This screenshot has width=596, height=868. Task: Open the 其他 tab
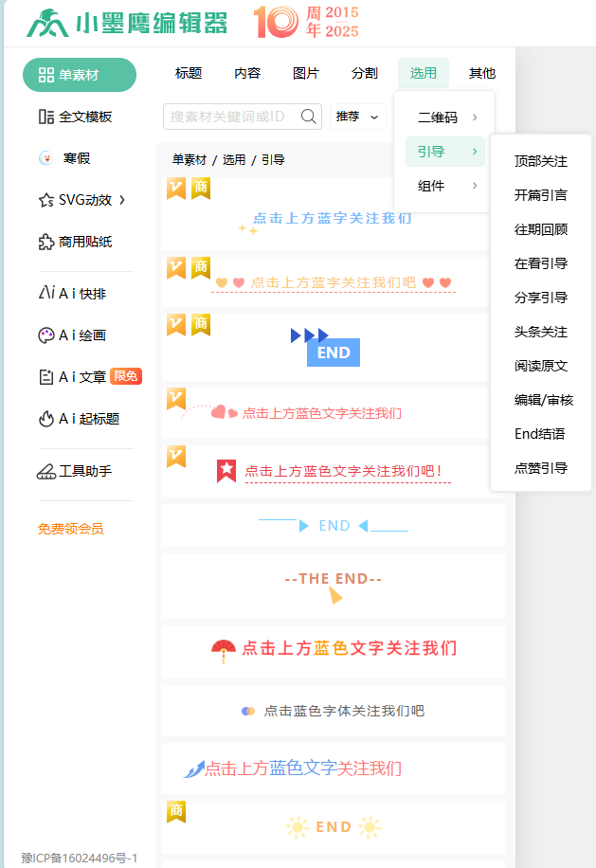(482, 73)
